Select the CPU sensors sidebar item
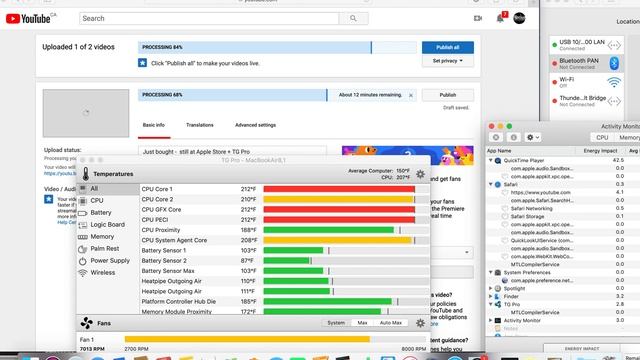This screenshot has width=640, height=360. (108, 200)
